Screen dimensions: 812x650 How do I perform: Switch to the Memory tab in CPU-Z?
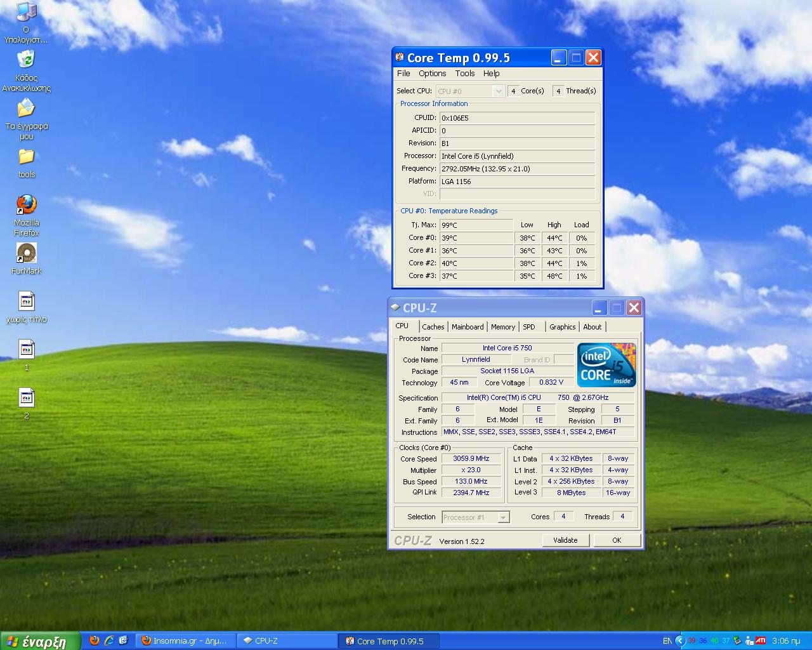503,327
